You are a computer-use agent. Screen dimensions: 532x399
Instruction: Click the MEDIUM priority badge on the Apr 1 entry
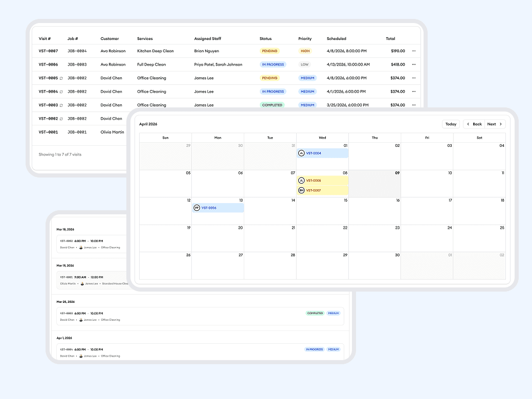coord(333,349)
